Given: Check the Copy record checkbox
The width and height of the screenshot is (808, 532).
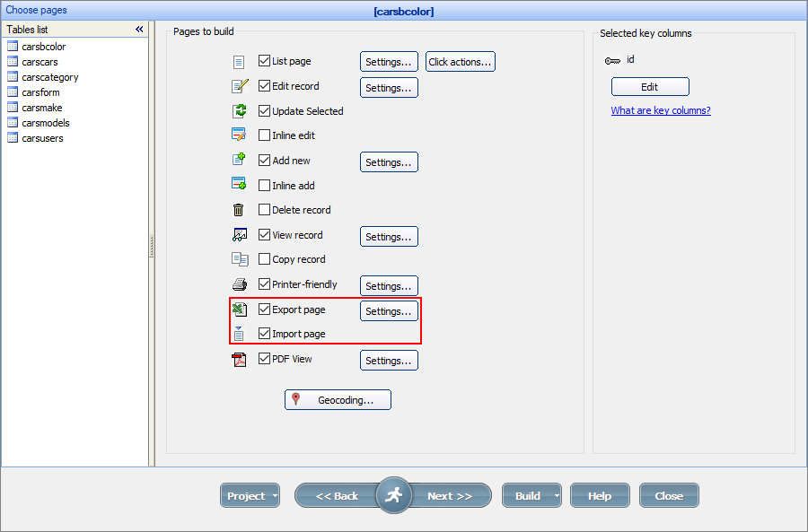Looking at the screenshot, I should (x=264, y=258).
